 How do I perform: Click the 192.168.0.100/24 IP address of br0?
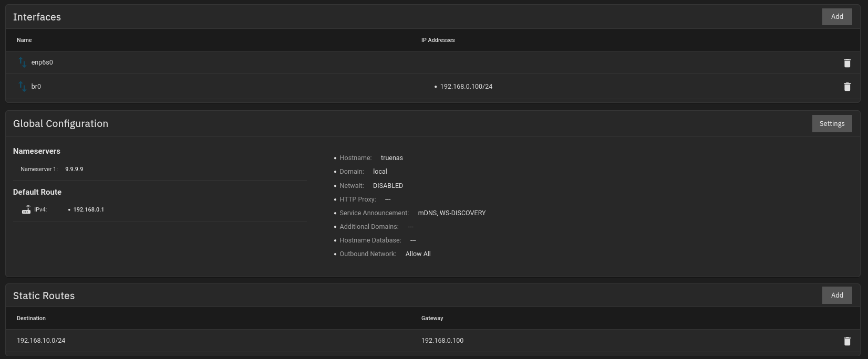(x=466, y=87)
